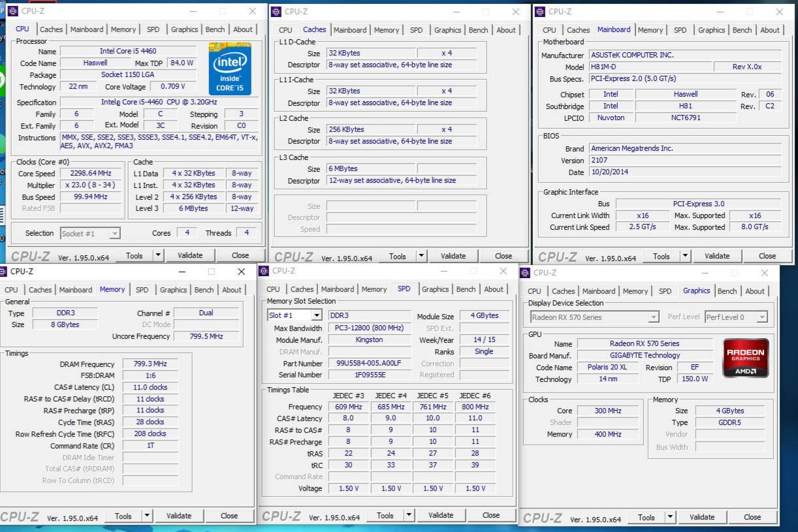
Task: Click the GPU Core clock 300 MHz value
Action: click(608, 411)
